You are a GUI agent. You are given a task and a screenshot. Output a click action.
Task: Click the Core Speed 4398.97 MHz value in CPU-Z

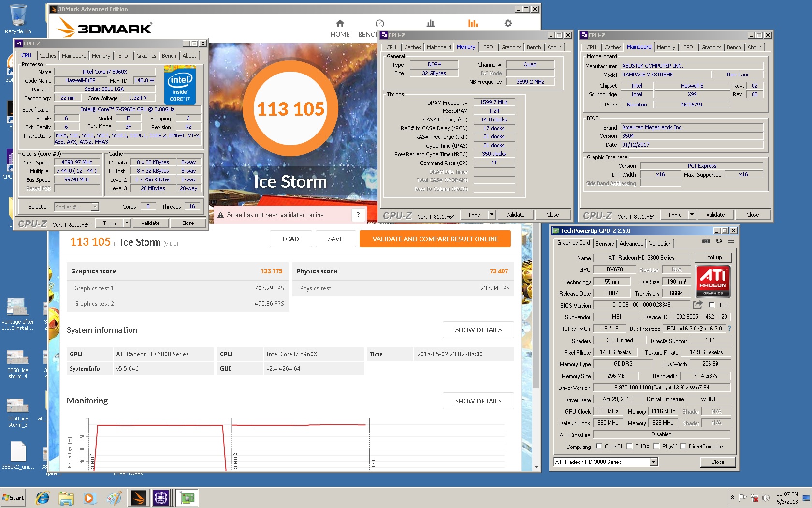coord(77,163)
